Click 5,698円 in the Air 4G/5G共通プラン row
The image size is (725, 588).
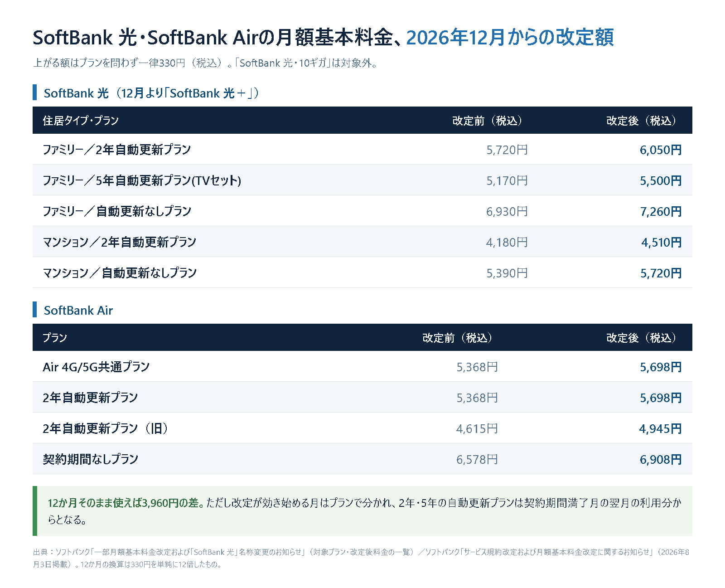coord(661,367)
